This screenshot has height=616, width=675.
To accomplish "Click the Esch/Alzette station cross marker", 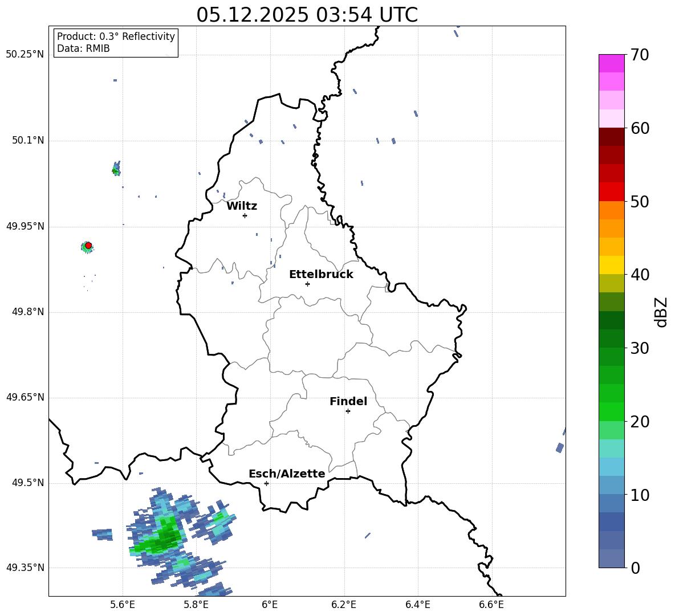I will (x=266, y=483).
